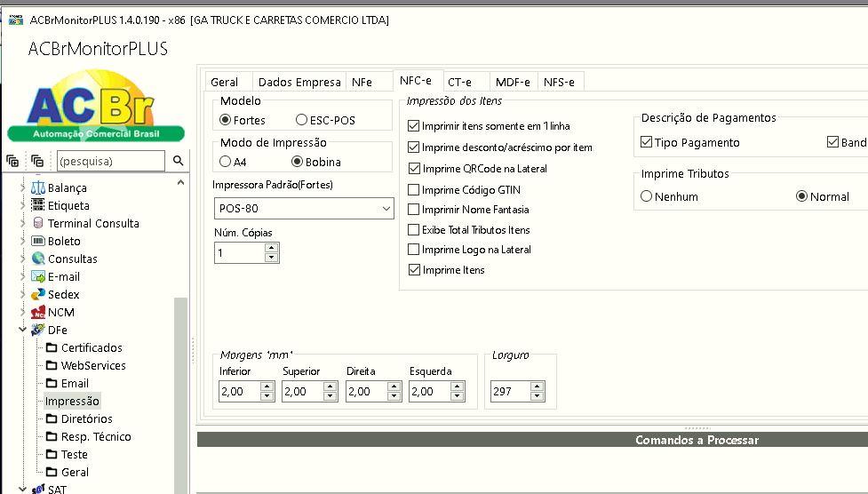The image size is (868, 494).
Task: Toggle Tipo Pagamento checkbox
Action: [646, 142]
